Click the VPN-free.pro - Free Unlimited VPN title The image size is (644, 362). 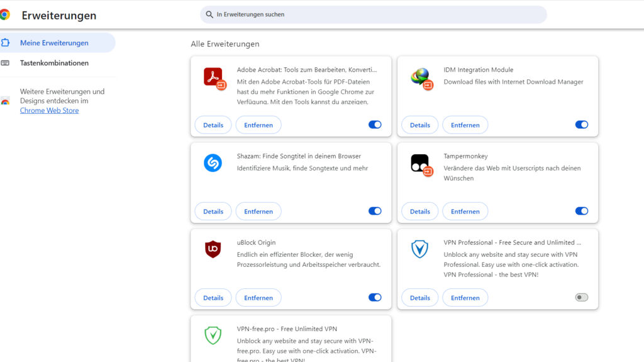click(287, 329)
